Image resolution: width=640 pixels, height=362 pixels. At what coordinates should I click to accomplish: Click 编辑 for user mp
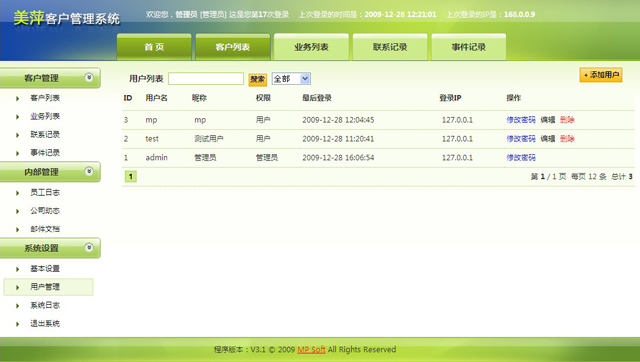click(548, 120)
